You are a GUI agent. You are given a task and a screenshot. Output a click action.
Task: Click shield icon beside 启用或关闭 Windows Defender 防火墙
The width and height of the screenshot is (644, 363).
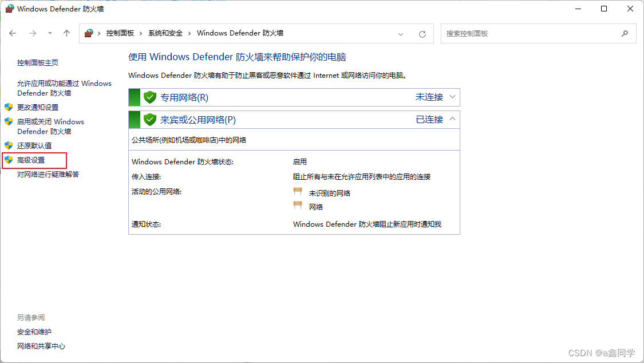[9, 121]
